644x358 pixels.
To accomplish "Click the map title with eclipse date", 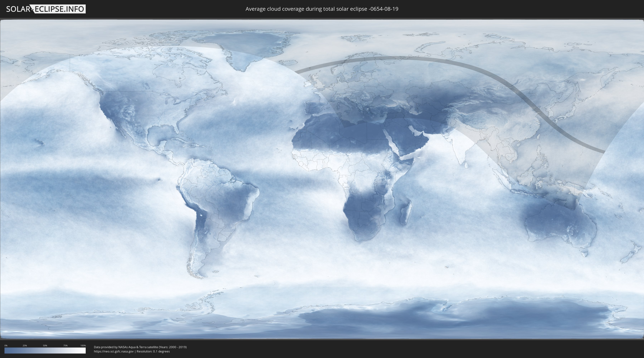I will (322, 9).
